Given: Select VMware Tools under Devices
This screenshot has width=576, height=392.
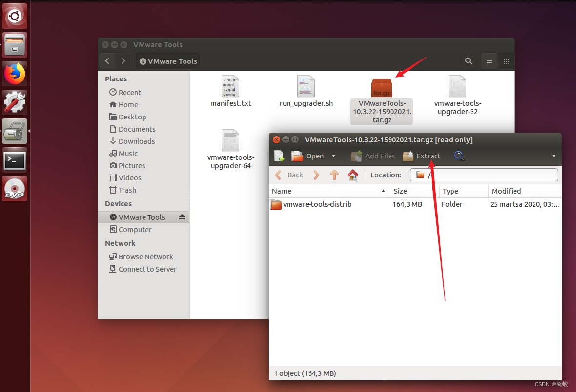Looking at the screenshot, I should 144,217.
